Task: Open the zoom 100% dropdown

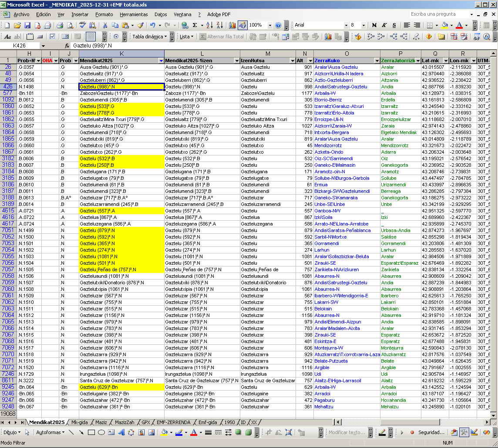Action: pyautogui.click(x=270, y=25)
